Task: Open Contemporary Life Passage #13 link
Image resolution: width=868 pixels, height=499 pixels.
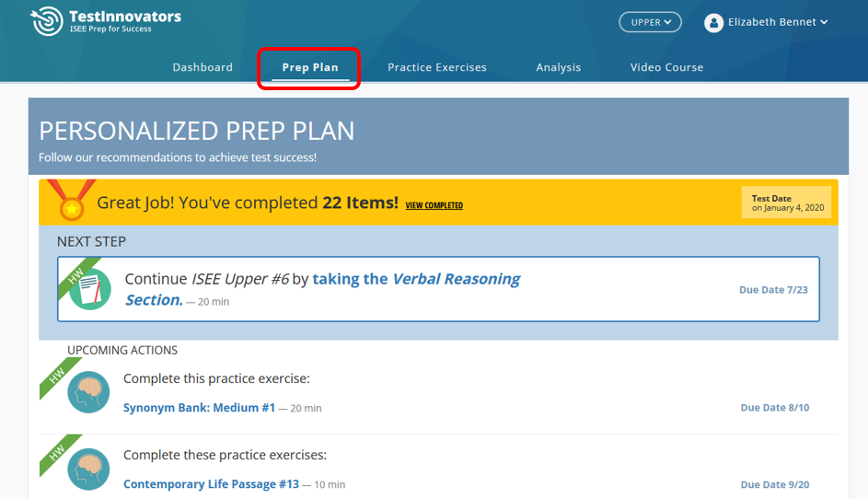Action: click(211, 484)
